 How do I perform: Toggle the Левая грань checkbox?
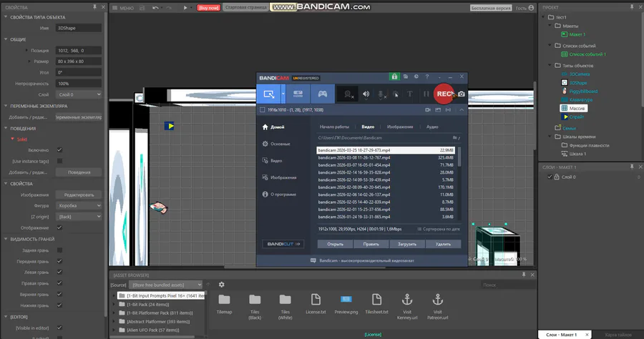coord(59,272)
